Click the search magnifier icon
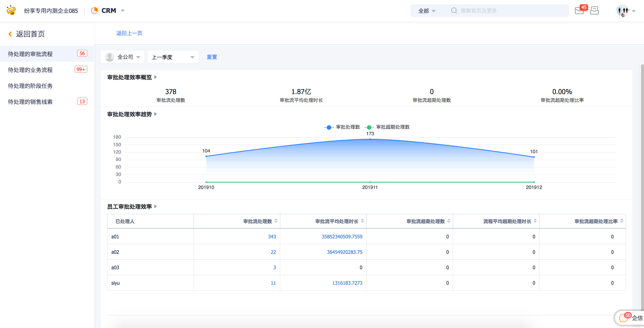This screenshot has width=644, height=328. click(x=454, y=11)
